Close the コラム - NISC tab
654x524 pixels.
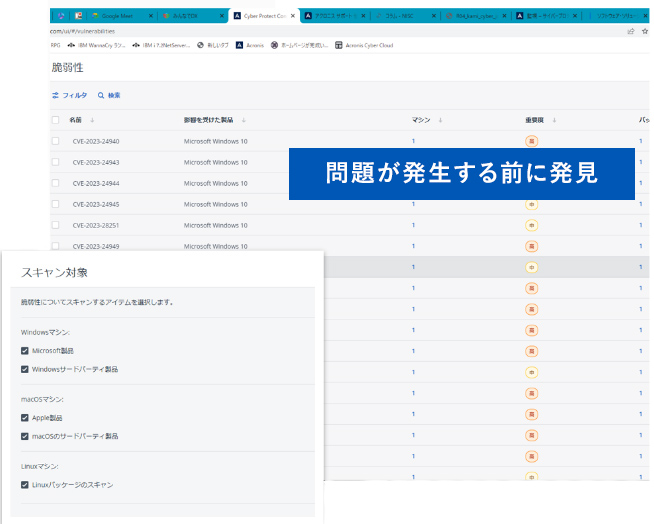coord(434,16)
